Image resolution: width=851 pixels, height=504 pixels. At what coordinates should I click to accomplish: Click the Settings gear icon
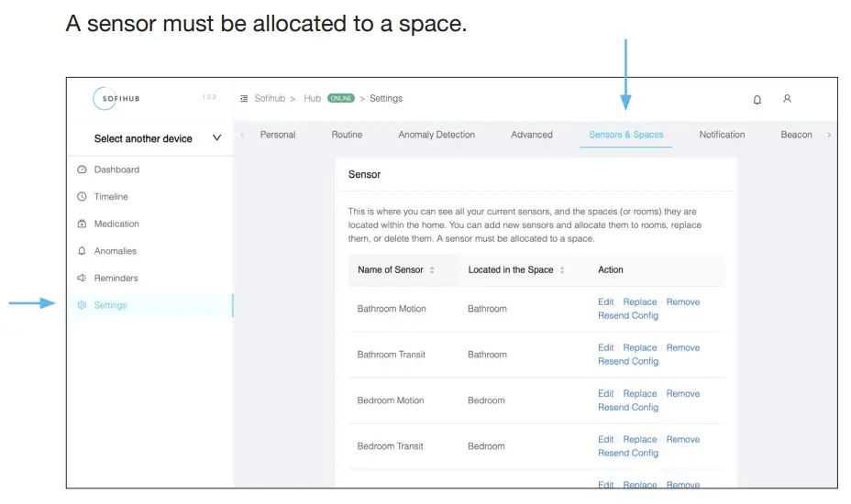(x=82, y=305)
